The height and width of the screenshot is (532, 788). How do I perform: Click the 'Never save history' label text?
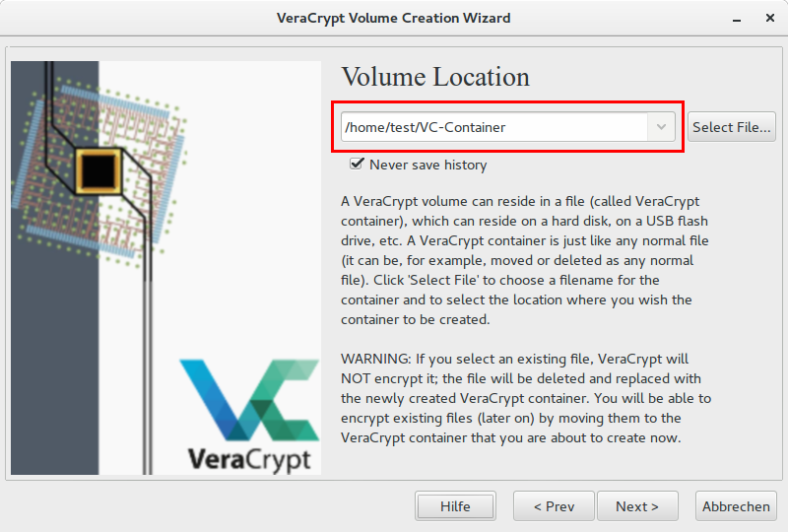click(x=427, y=165)
